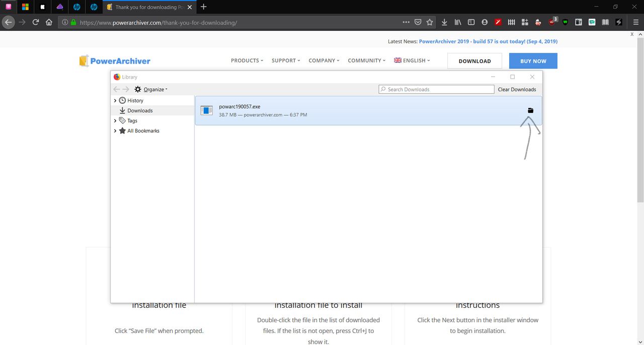Select All Bookmarks in Library sidebar

(143, 131)
